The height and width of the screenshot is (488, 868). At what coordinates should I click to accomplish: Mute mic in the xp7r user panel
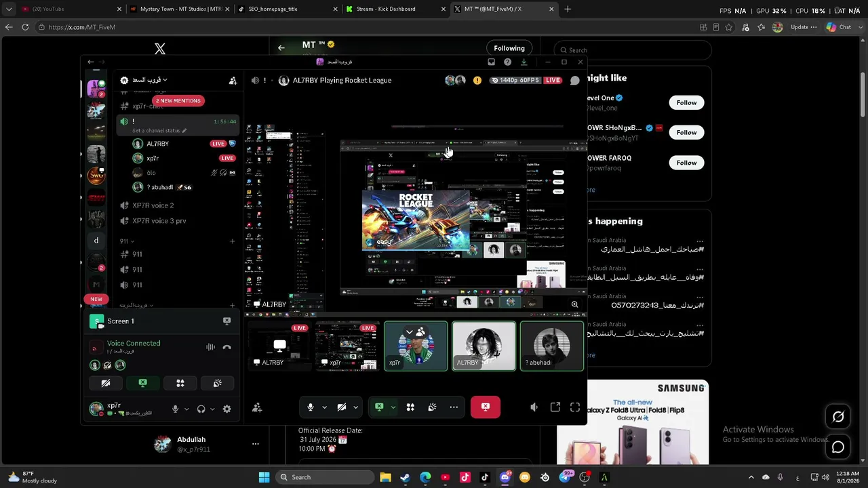176,409
